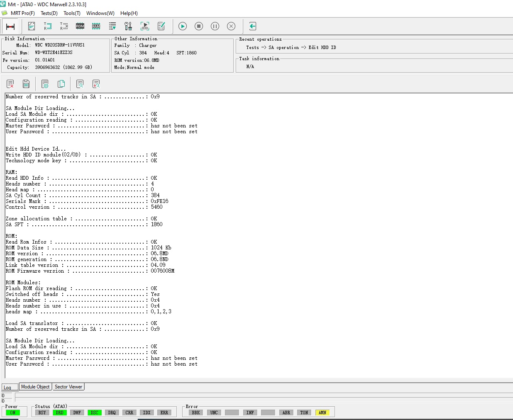Click the list with green arrow icon
Viewport: 513px width, 420px height.
pos(112,26)
